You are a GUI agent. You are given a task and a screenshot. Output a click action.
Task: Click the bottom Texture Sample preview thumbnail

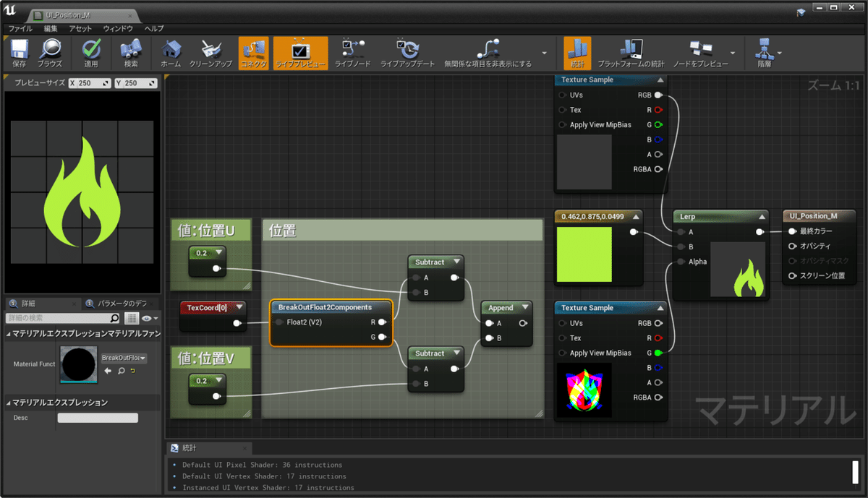coord(584,390)
